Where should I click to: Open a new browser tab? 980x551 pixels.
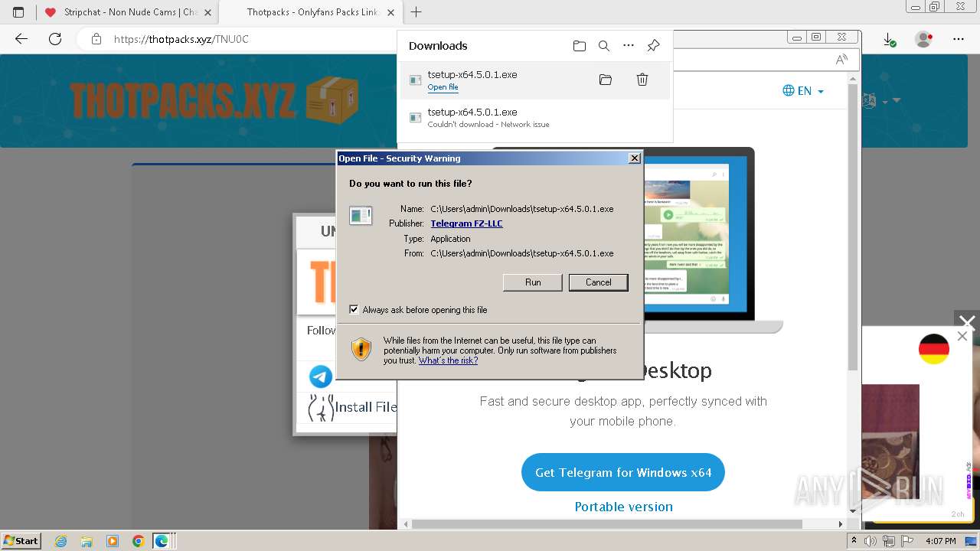point(416,12)
